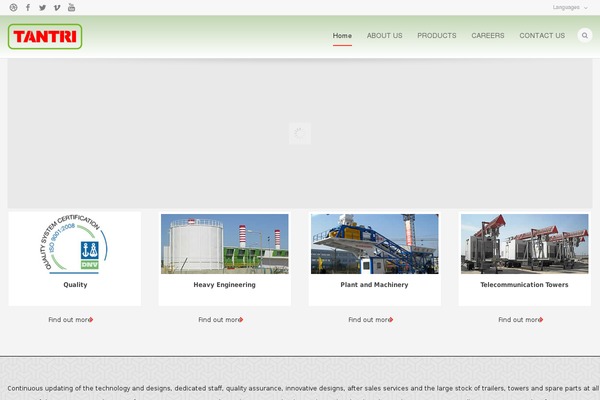
Task: Click Find out more under Quality
Action: (x=70, y=320)
